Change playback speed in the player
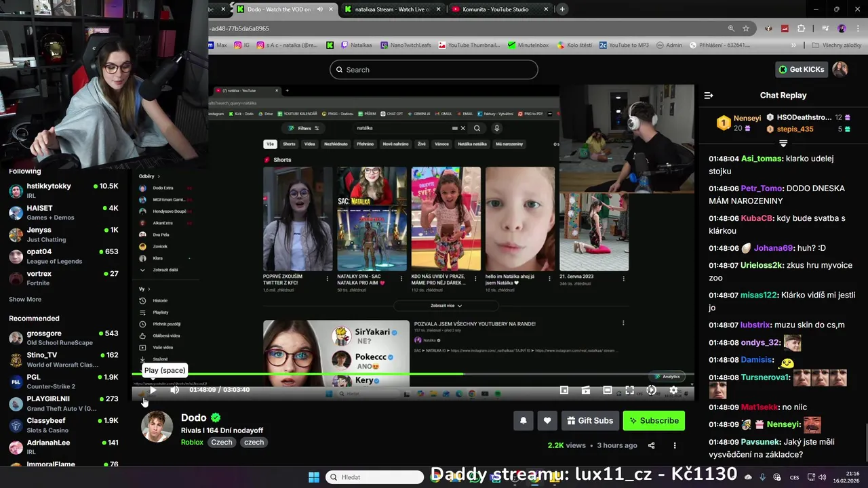Viewport: 868px width, 488px height. click(x=651, y=390)
